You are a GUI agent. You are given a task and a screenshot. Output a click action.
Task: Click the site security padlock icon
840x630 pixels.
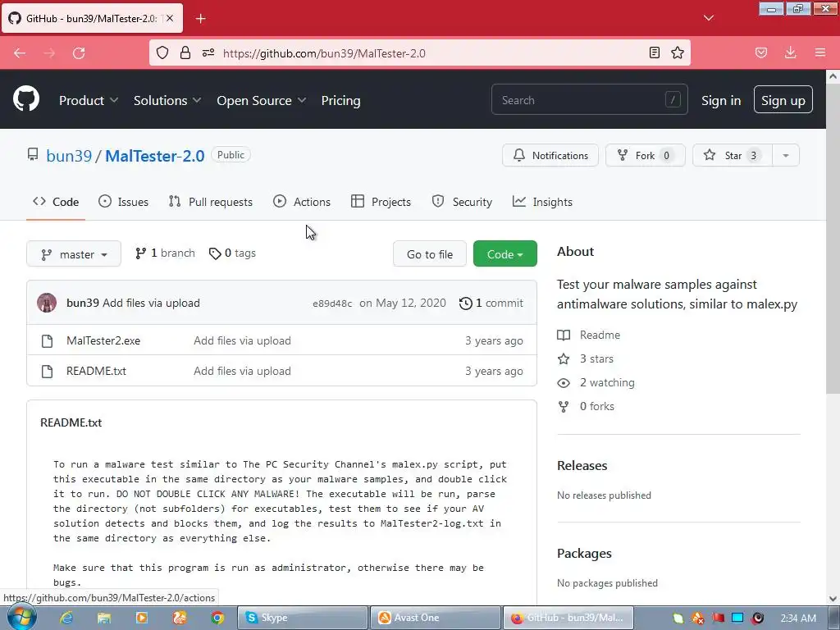click(185, 52)
